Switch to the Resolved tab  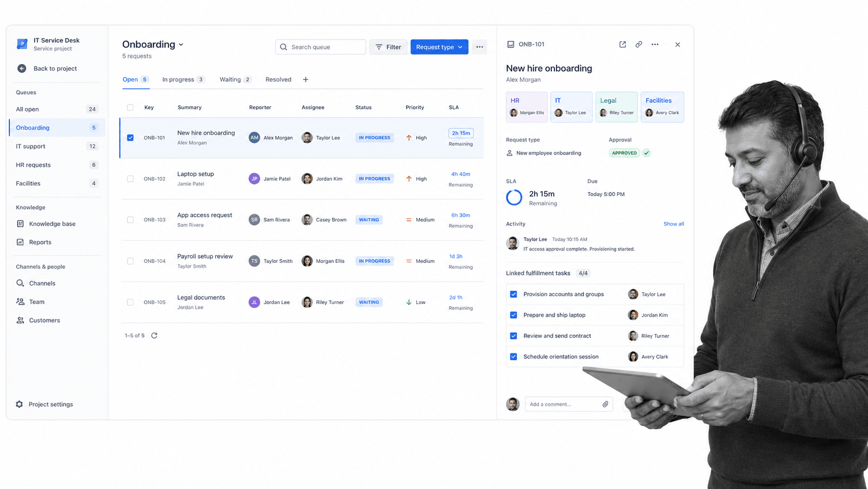[x=278, y=80]
